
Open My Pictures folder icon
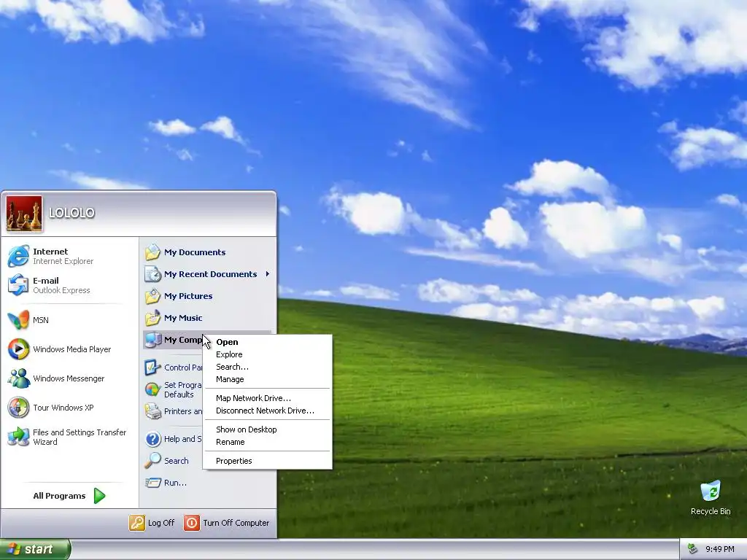153,296
